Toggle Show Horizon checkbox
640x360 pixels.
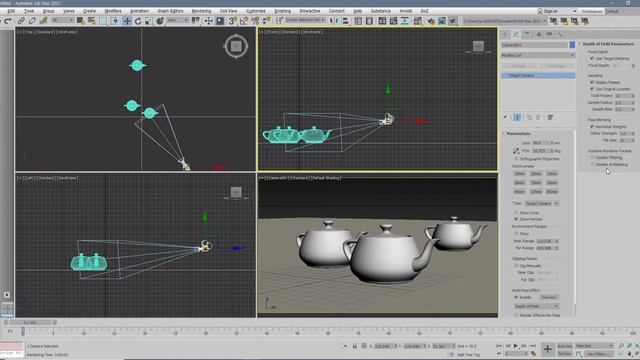click(516, 219)
